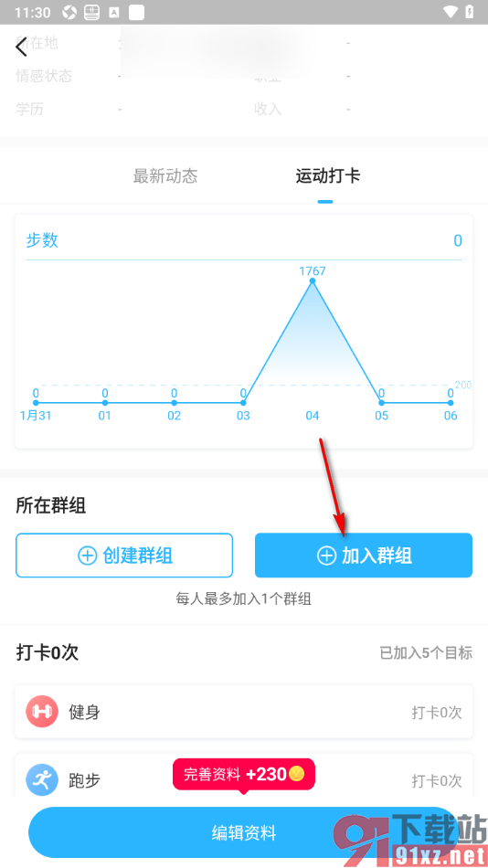Tap the gold coin beside +230

point(297,773)
